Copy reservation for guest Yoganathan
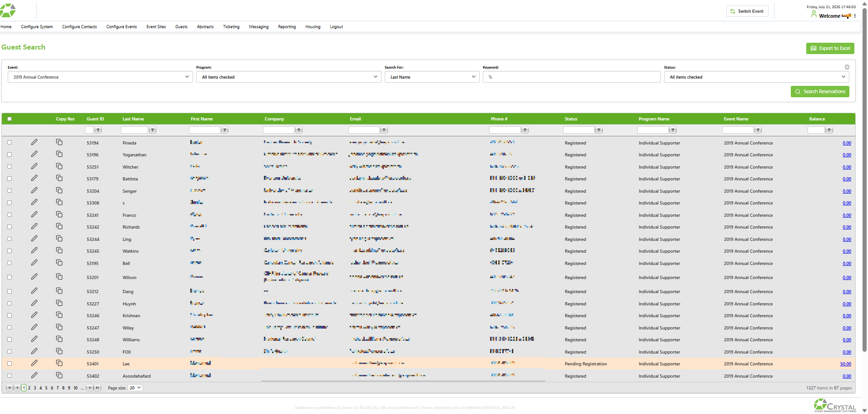The height and width of the screenshot is (414, 868). 59,154
